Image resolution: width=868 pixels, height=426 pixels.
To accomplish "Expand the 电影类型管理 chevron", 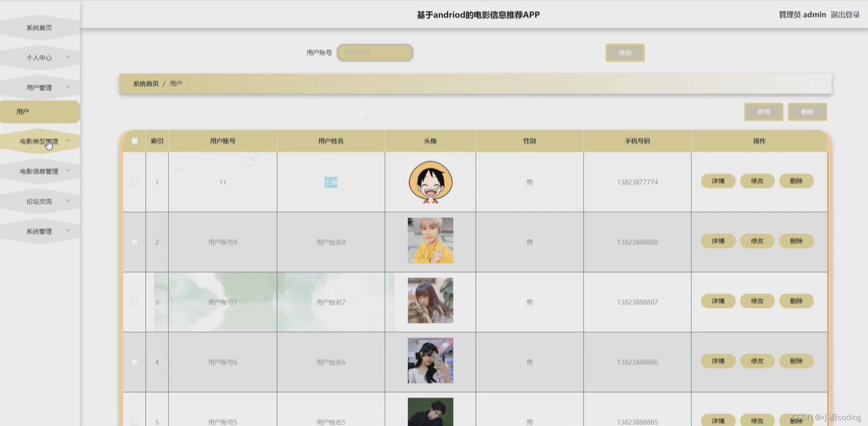I will 68,141.
